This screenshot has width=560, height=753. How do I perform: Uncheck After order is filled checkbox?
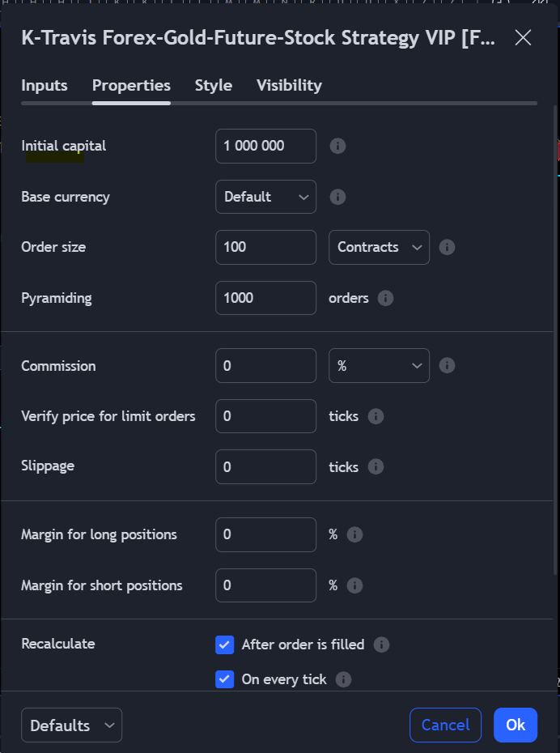point(225,645)
